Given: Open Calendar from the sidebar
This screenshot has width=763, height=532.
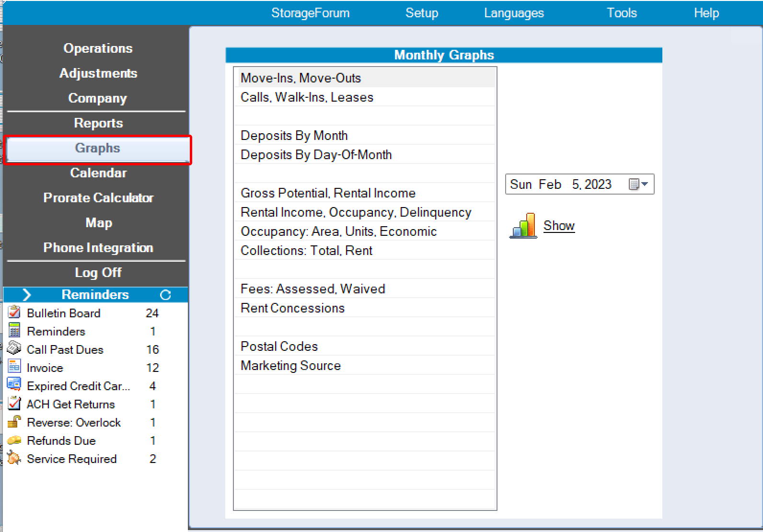Looking at the screenshot, I should [x=98, y=173].
